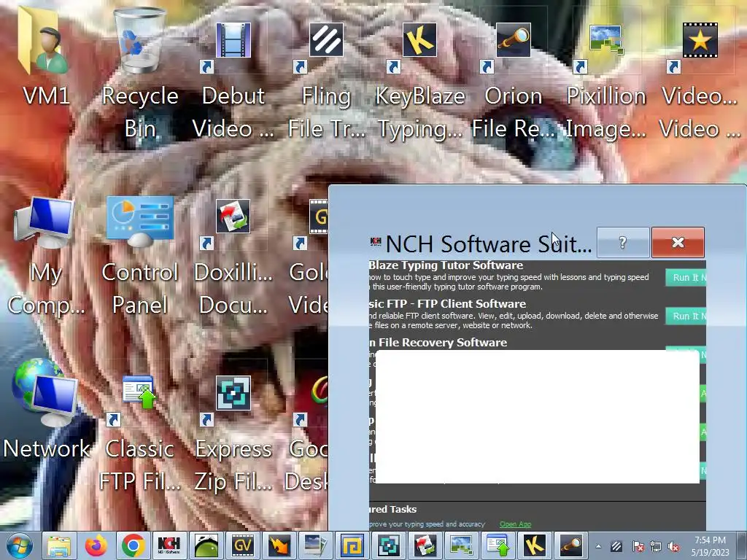The height and width of the screenshot is (560, 747).
Task: Select the KeyBlaze Typing desktop shortcut
Action: pyautogui.click(x=419, y=81)
